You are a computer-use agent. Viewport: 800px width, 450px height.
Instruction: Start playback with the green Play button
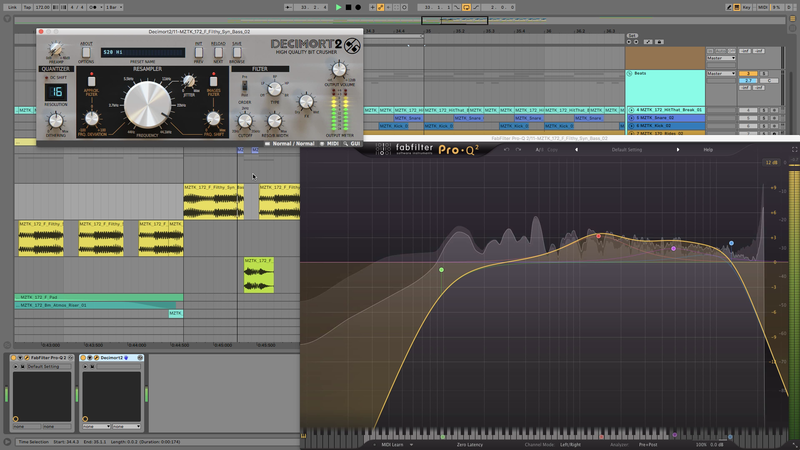tap(338, 7)
